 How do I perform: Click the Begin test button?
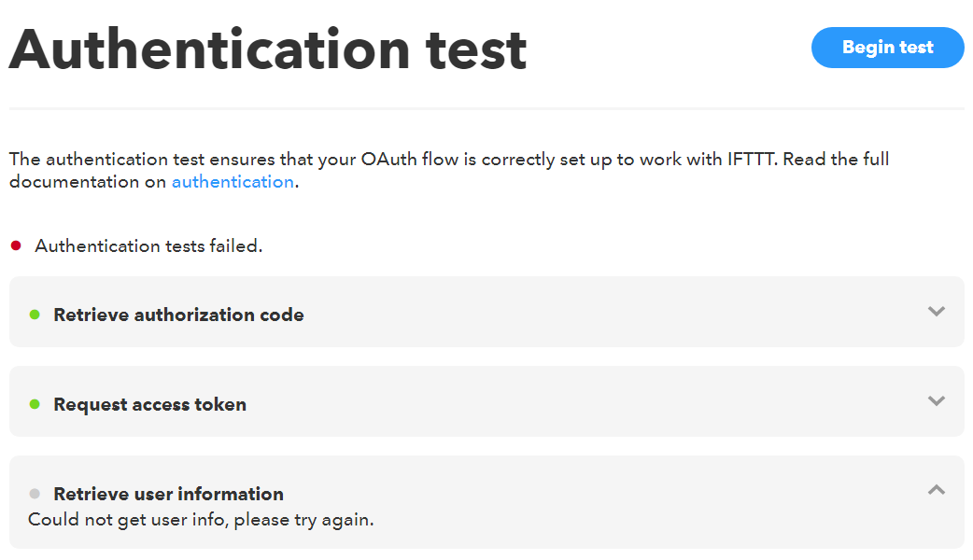tap(887, 48)
